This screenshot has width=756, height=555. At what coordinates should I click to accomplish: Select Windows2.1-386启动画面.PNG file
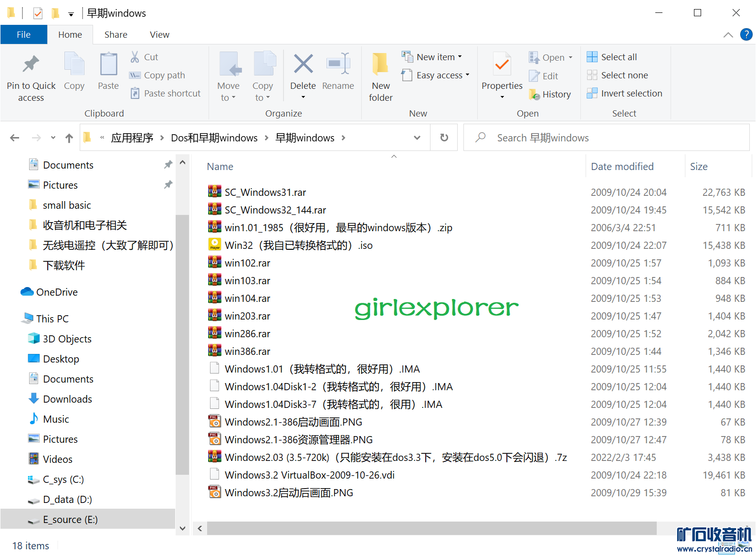coord(294,422)
